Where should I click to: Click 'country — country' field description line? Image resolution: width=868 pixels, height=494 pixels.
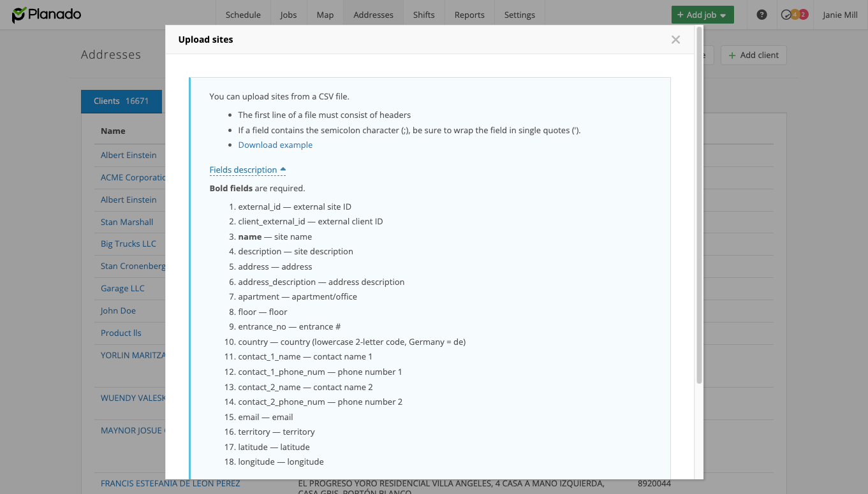point(352,342)
